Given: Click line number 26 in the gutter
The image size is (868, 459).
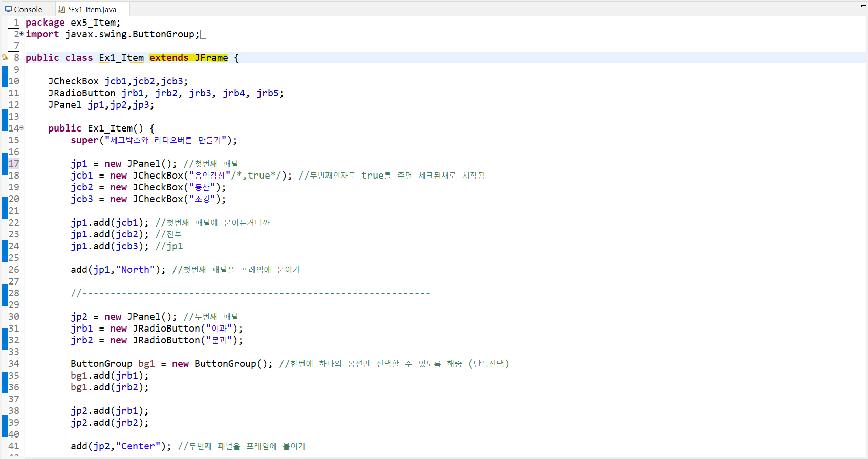Looking at the screenshot, I should [14, 270].
